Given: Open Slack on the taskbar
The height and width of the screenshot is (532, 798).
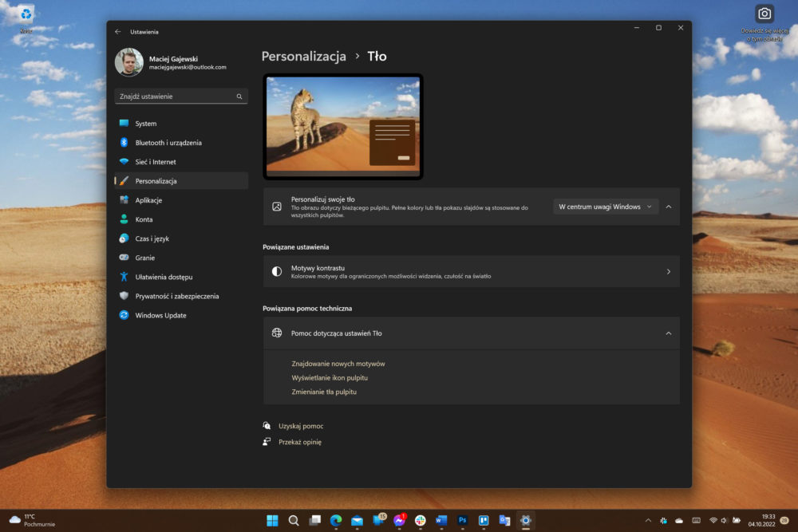Looking at the screenshot, I should (421, 520).
